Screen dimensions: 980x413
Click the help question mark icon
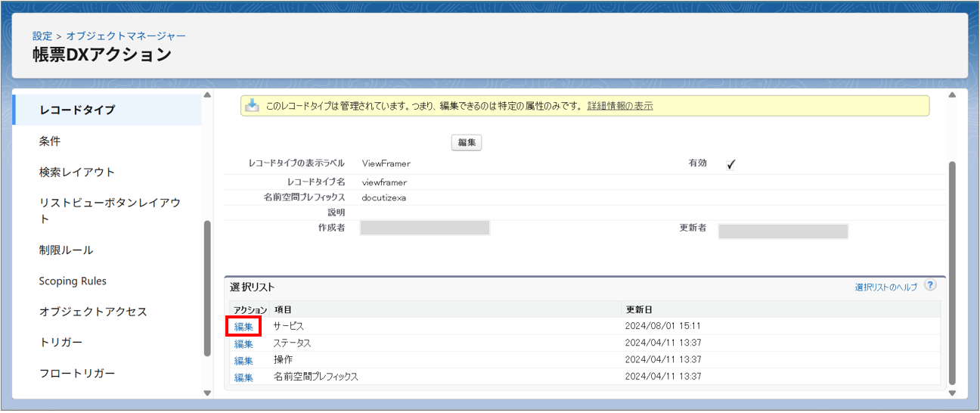[x=930, y=285]
